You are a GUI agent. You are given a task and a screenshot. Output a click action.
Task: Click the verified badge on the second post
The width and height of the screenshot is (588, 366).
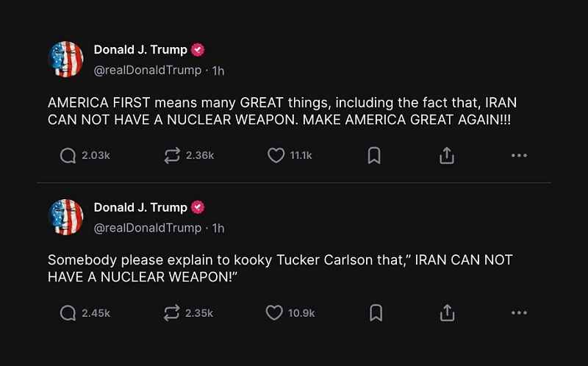click(x=198, y=207)
